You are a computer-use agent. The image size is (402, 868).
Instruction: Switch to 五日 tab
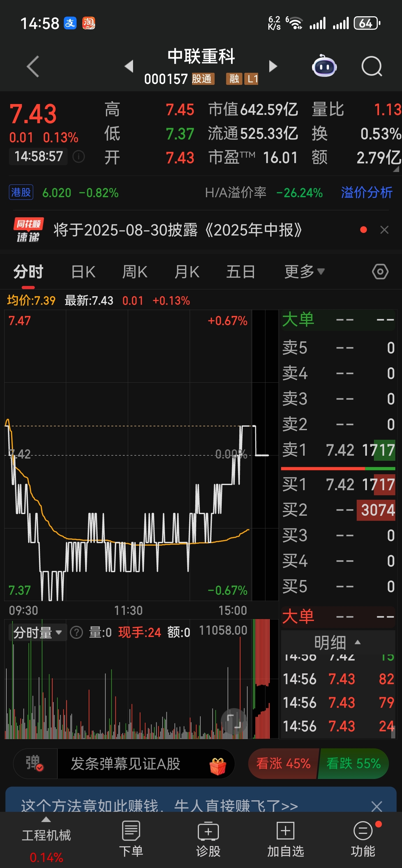241,272
